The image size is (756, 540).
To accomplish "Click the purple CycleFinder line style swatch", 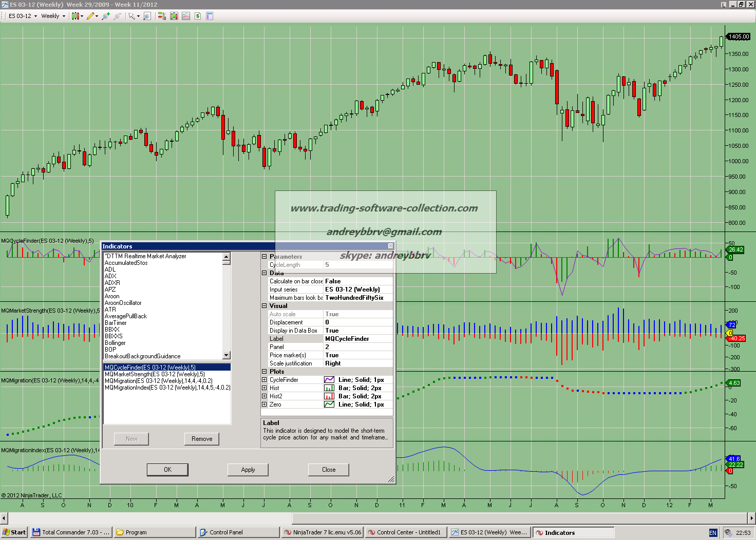I will (329, 380).
